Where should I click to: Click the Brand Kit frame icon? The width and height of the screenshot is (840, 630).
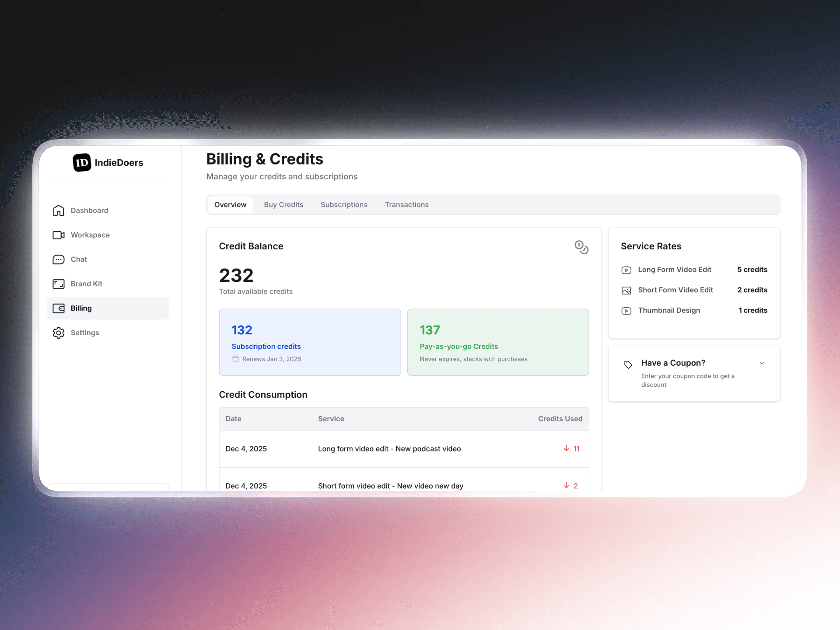pyautogui.click(x=59, y=284)
